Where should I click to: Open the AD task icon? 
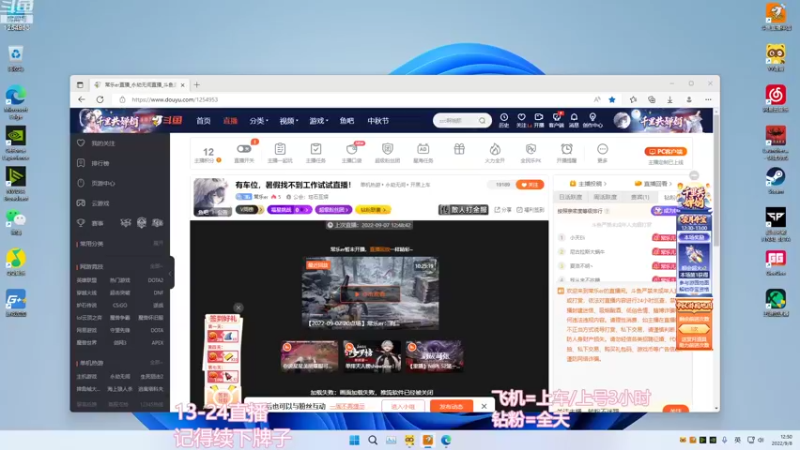click(x=423, y=149)
